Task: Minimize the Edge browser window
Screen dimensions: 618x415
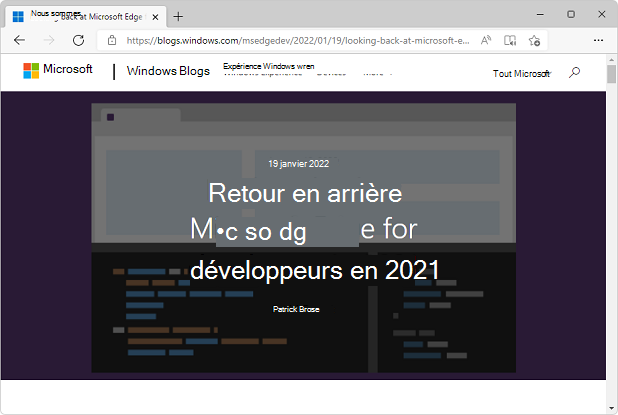Action: [x=540, y=15]
